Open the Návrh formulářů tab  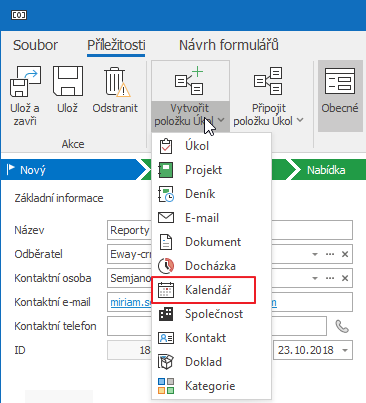229,45
